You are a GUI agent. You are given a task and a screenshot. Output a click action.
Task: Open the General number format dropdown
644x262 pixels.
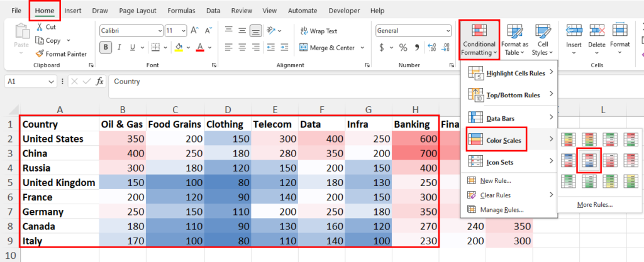448,31
